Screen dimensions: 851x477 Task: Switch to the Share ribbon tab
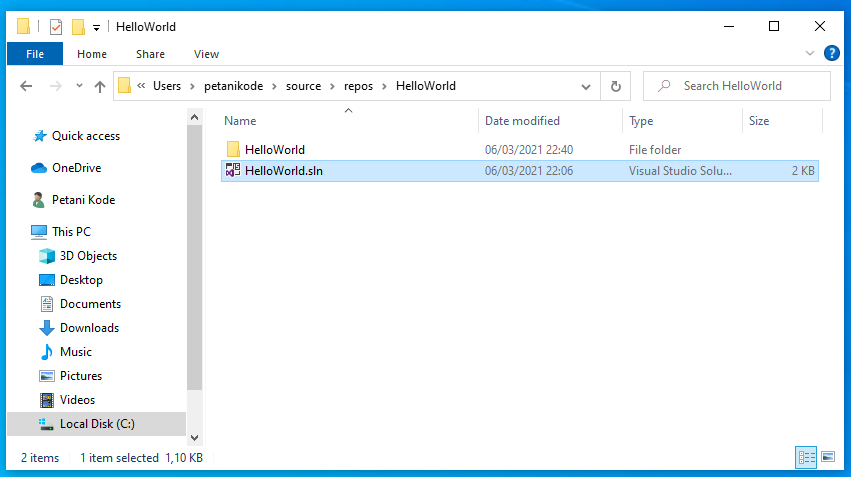[150, 54]
